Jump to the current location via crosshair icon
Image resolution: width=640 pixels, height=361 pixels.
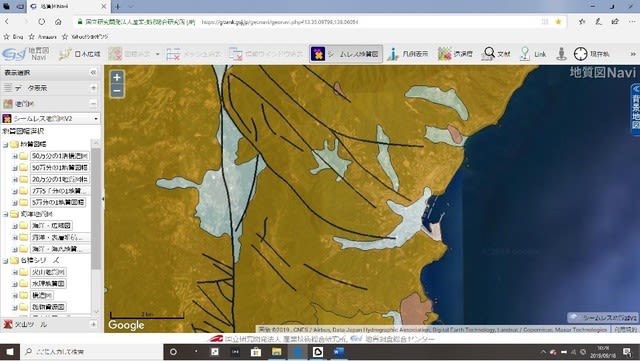(x=580, y=54)
